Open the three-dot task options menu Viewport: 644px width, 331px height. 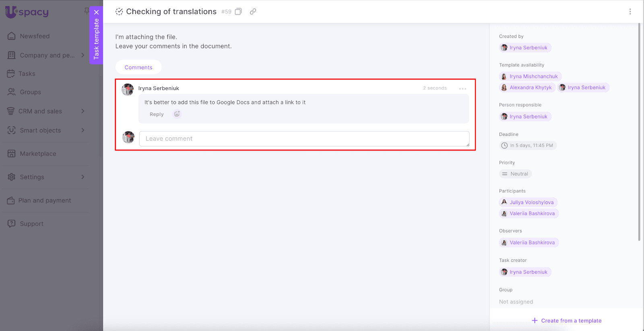[630, 12]
